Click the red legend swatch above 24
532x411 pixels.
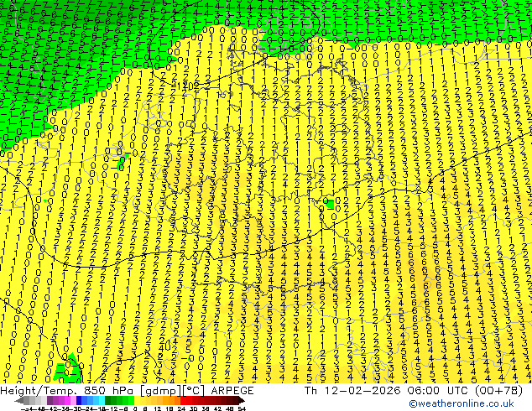[x=183, y=400]
